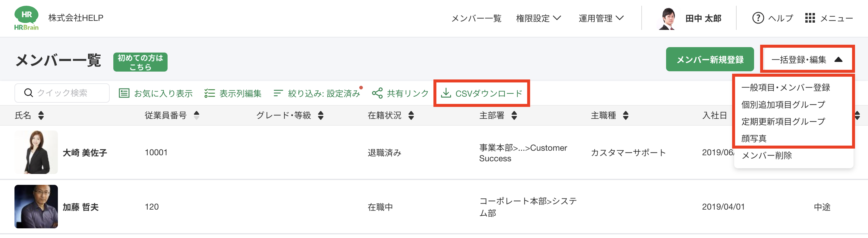868x238 pixels.
Task: Toggle sort on 氏名 column
Action: 41,115
